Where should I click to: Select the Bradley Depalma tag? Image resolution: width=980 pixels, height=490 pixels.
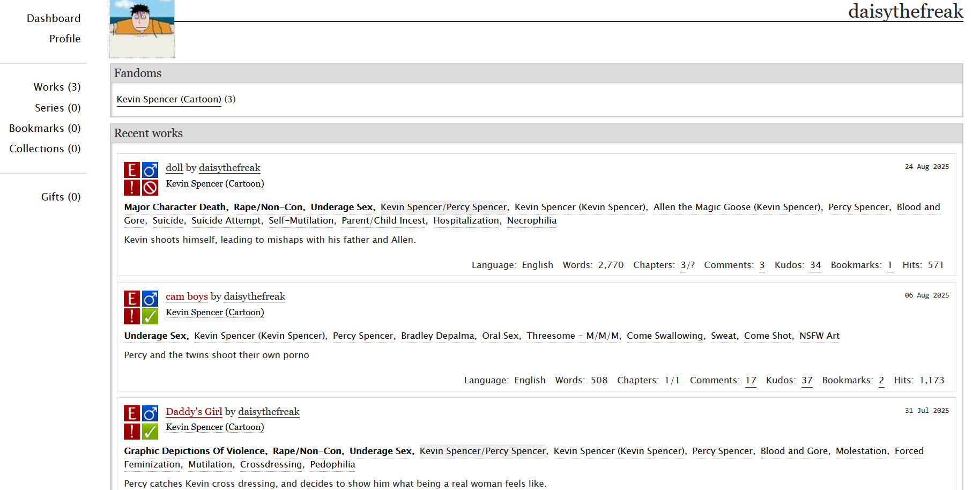click(x=438, y=336)
